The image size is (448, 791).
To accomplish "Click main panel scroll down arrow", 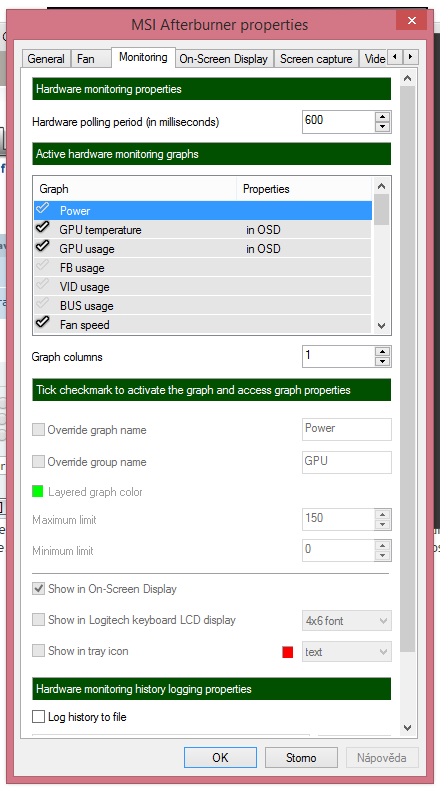I will click(408, 728).
